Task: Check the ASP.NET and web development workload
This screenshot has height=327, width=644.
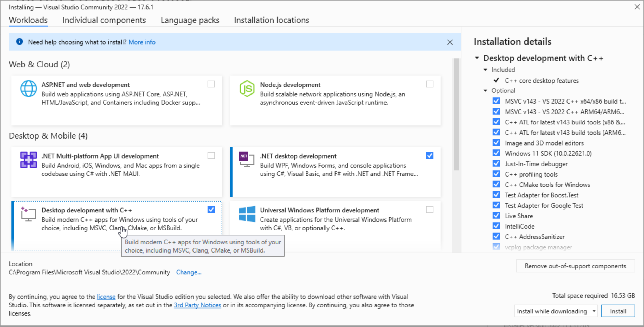Action: click(211, 84)
